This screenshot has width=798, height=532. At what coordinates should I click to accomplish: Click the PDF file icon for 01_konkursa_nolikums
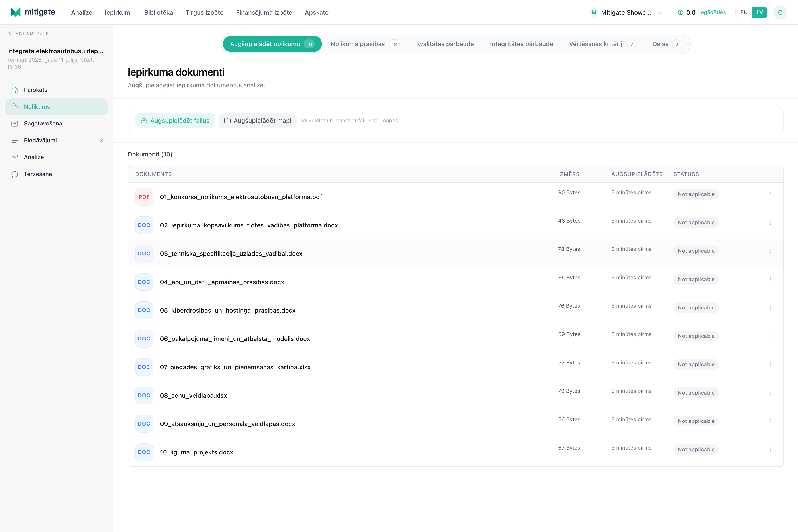click(144, 197)
